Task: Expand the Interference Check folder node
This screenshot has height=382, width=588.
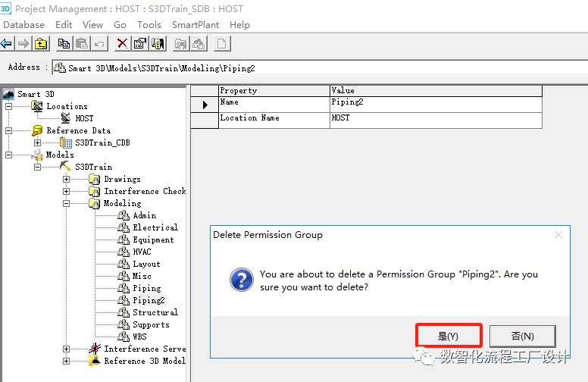Action: click(67, 191)
